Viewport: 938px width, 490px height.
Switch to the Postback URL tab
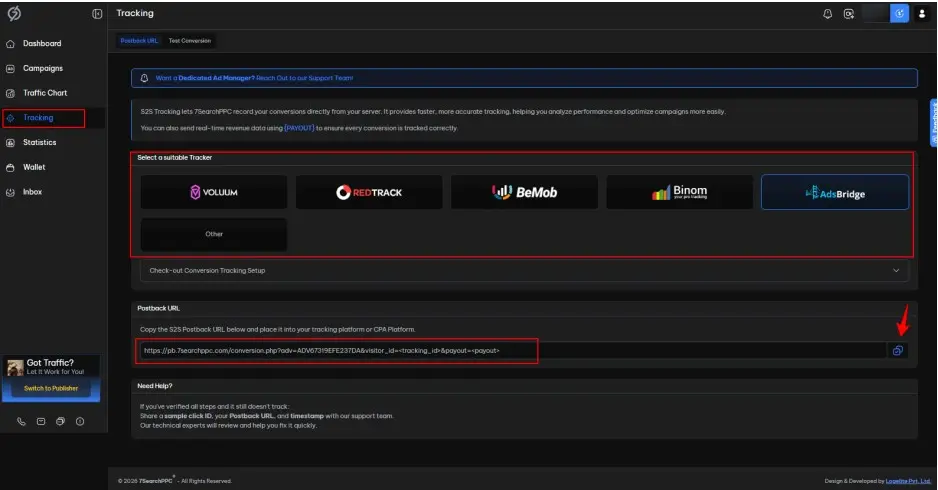139,41
